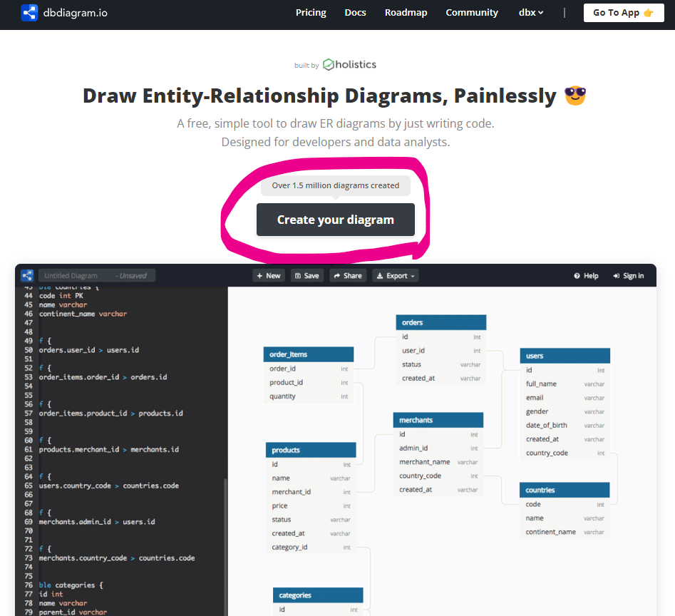This screenshot has height=616, width=675.
Task: Select the orders table header
Action: click(440, 322)
